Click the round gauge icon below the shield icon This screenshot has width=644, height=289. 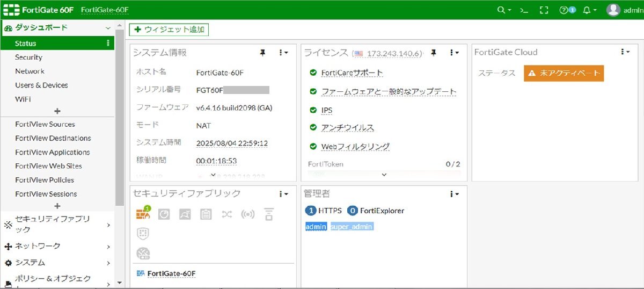[143, 254]
